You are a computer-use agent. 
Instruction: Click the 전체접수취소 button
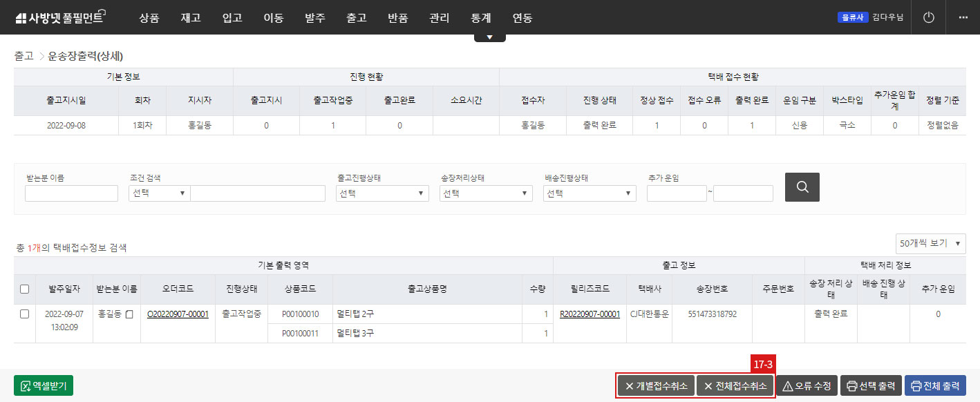coord(734,385)
